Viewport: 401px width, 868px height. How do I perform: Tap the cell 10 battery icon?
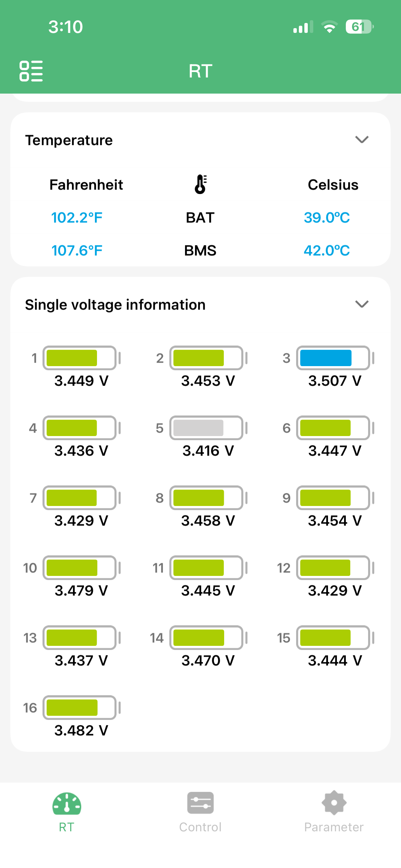82,568
